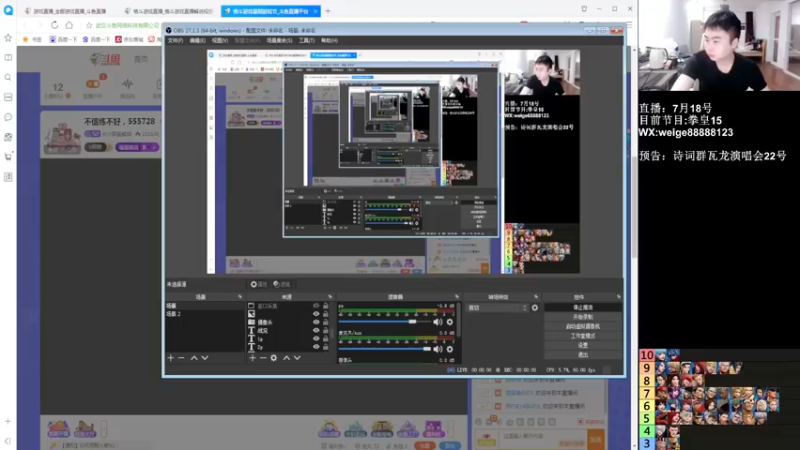800x450 pixels.
Task: Click the audio waveform icon on Douyu page
Action: click(x=128, y=84)
